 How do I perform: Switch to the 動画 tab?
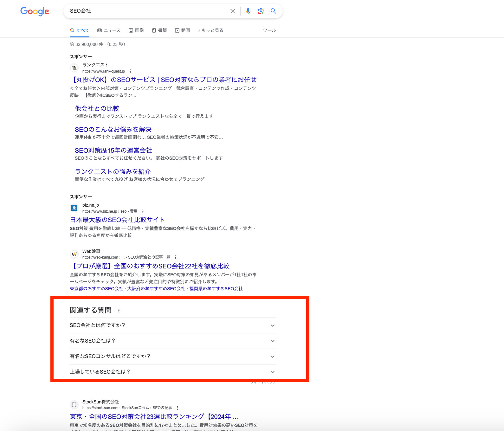[x=182, y=30]
